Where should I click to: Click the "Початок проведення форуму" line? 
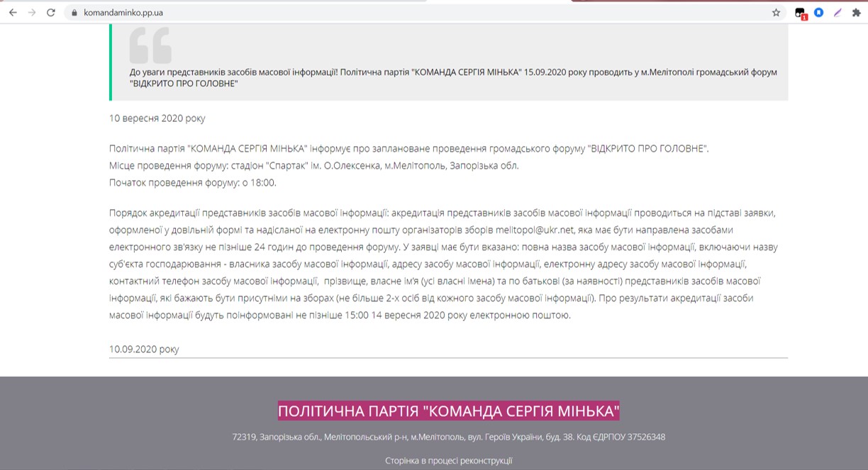[192, 183]
